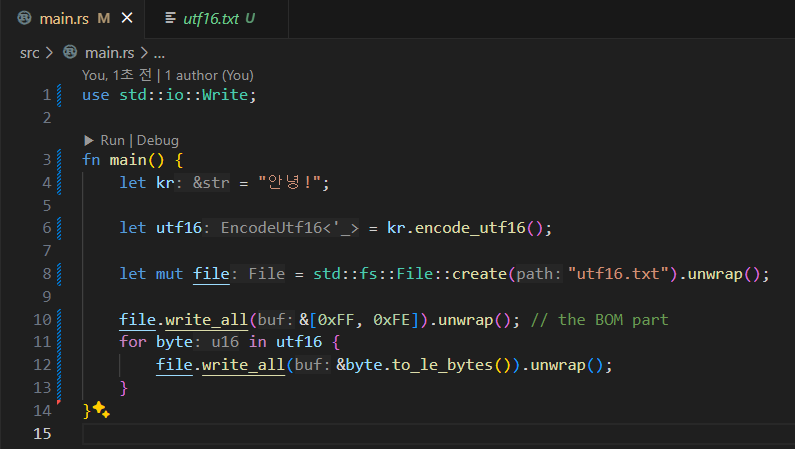Click the M modified badge on main.rs tab

104,19
